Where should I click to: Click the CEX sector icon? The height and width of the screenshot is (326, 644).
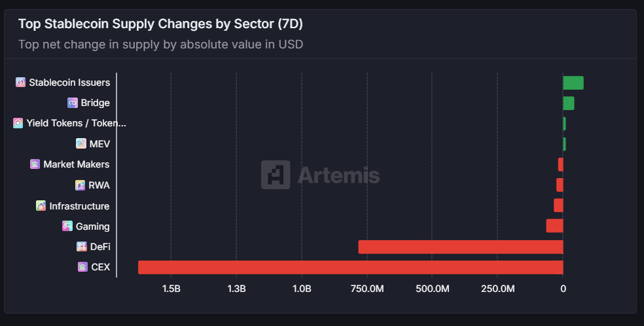(x=82, y=267)
